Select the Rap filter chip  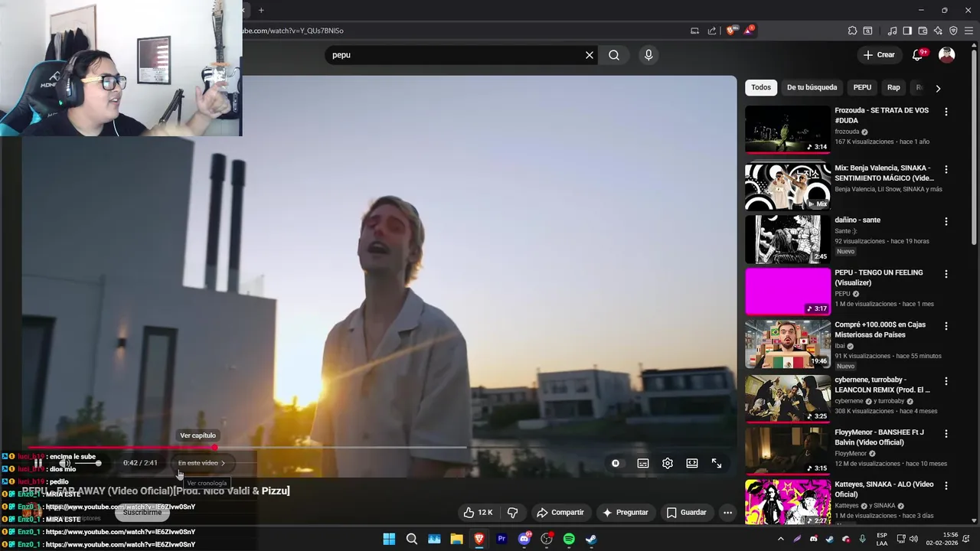pos(893,87)
